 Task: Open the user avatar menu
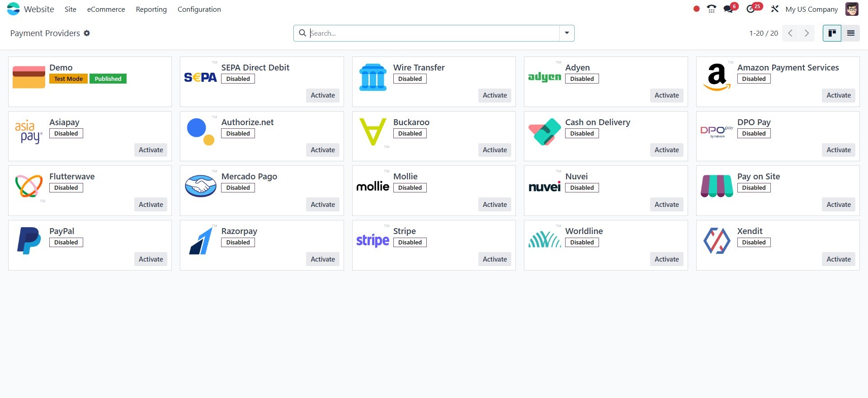coord(852,9)
